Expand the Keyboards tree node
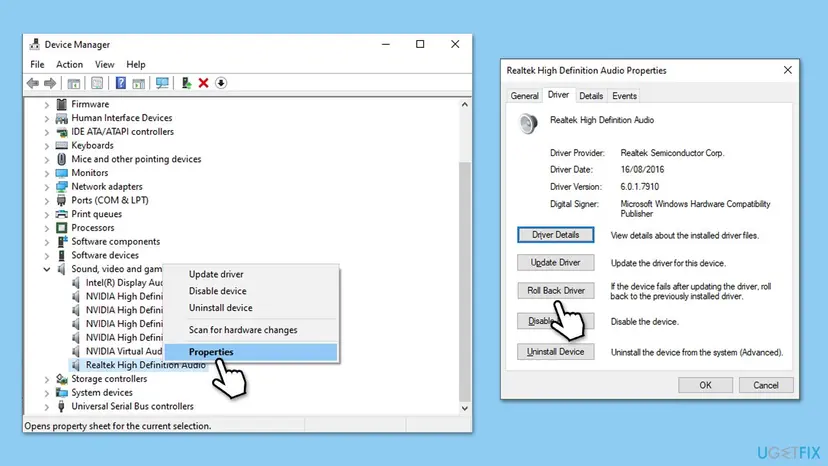828x466 pixels. (46, 146)
